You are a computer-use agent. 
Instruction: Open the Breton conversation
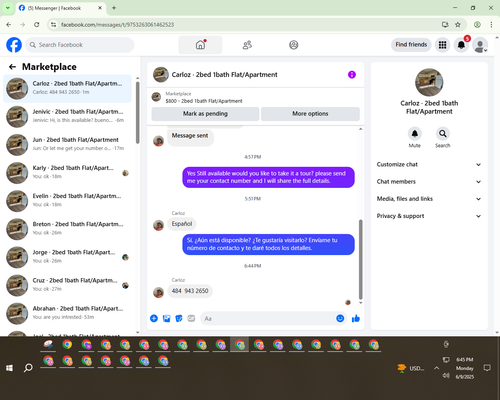[x=67, y=229]
